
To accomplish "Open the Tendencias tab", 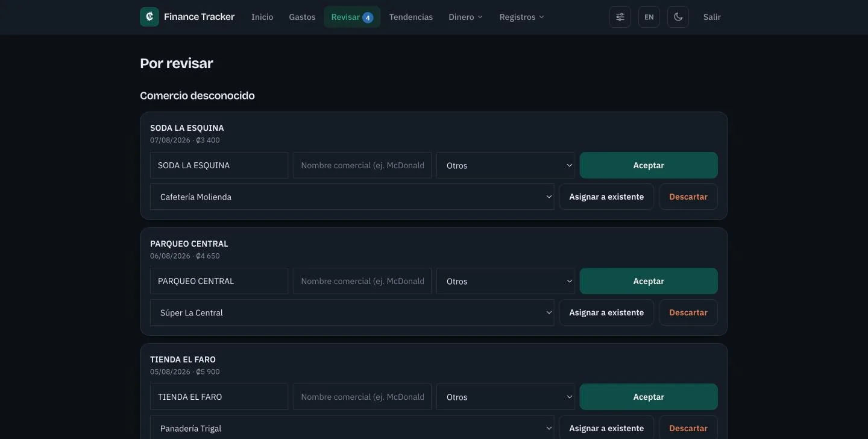I will click(x=411, y=17).
